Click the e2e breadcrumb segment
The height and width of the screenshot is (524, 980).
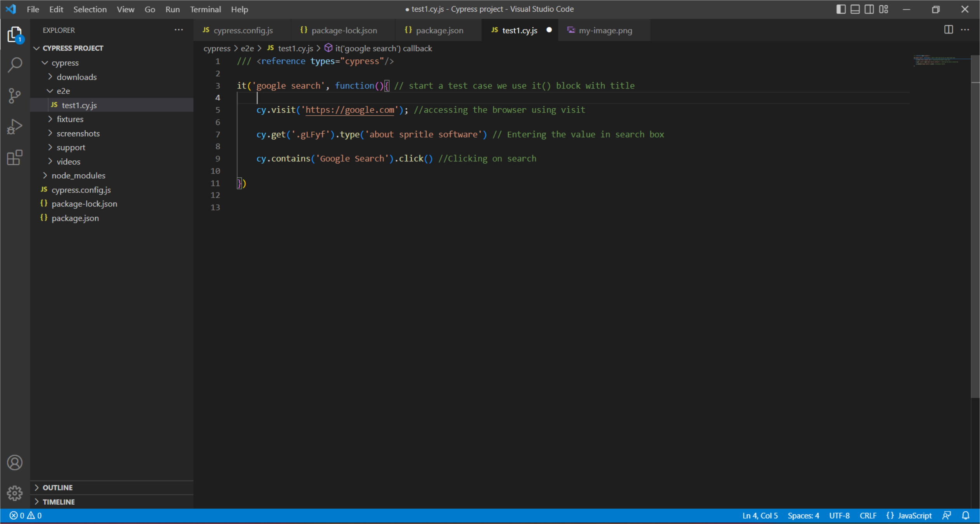pos(247,48)
